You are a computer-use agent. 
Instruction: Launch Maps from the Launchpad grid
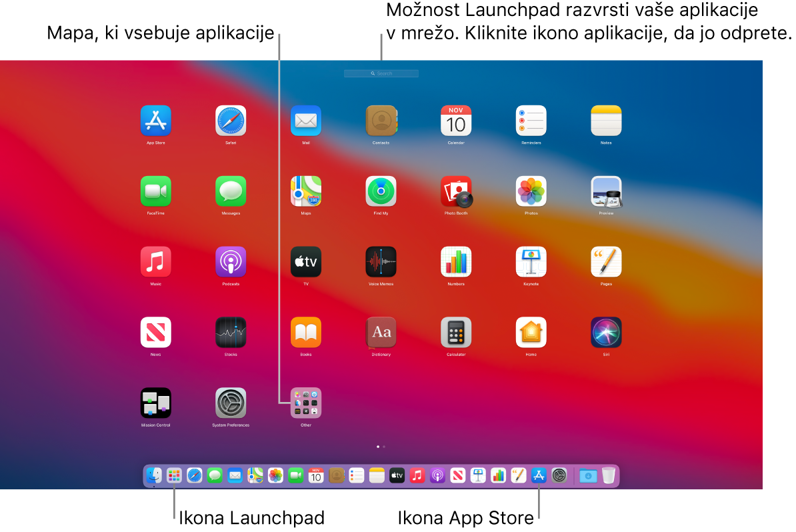point(305,191)
